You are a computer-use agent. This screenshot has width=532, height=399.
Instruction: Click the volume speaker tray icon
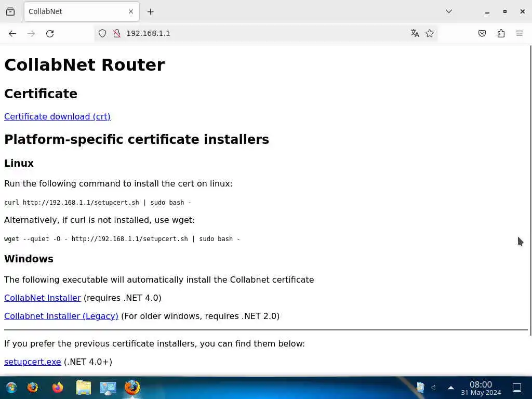433,388
